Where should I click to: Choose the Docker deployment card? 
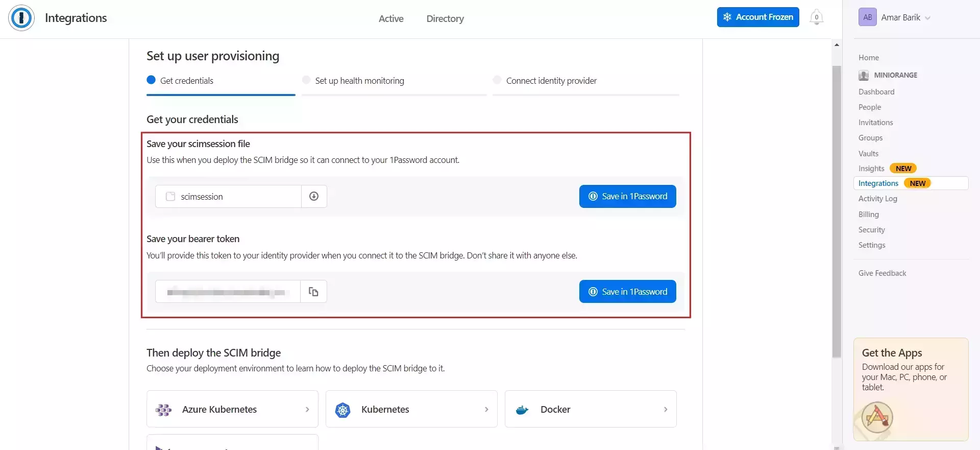coord(591,409)
